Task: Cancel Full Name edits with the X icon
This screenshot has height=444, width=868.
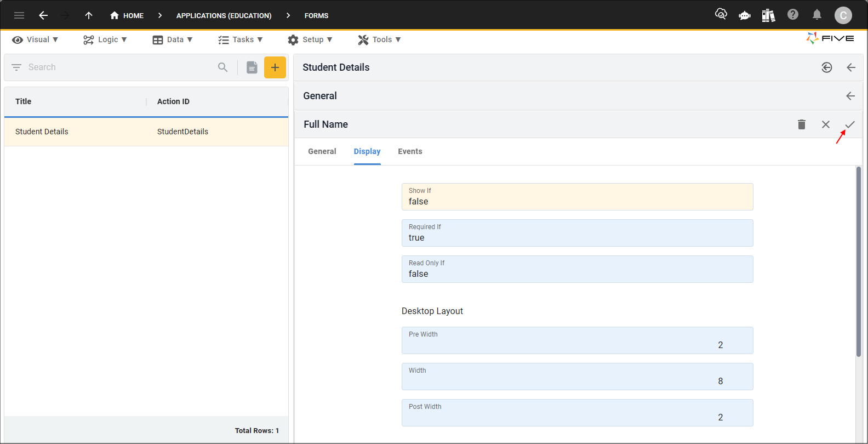Action: [x=826, y=124]
